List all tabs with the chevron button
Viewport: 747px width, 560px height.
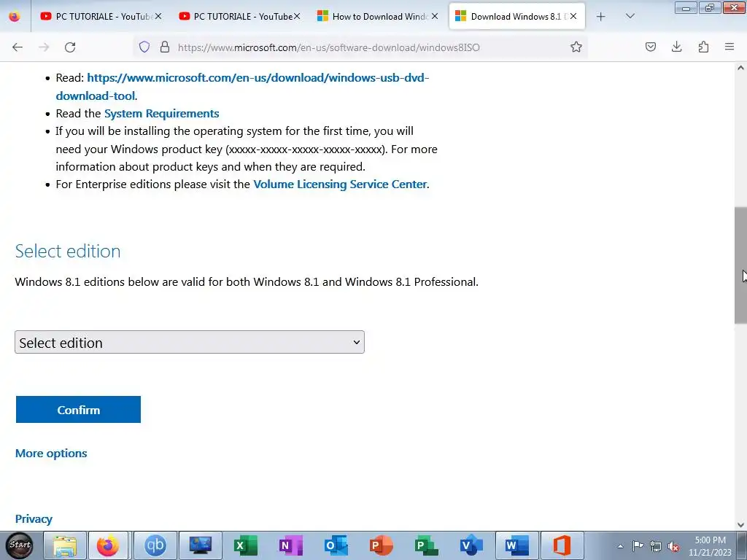(630, 16)
